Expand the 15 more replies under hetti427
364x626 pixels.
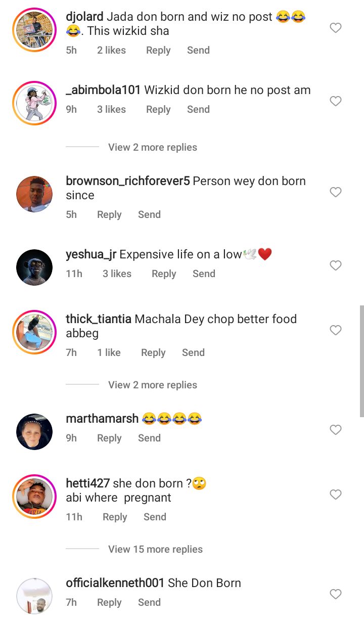point(155,549)
